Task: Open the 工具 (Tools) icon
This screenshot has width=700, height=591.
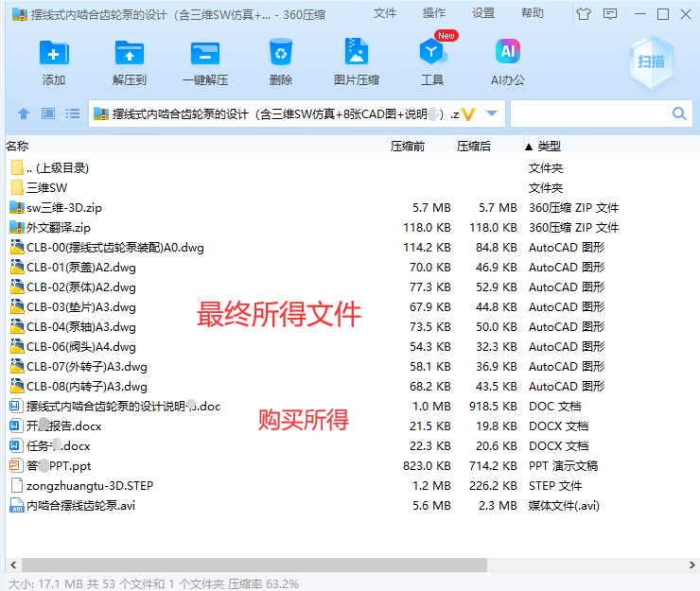Action: (431, 52)
